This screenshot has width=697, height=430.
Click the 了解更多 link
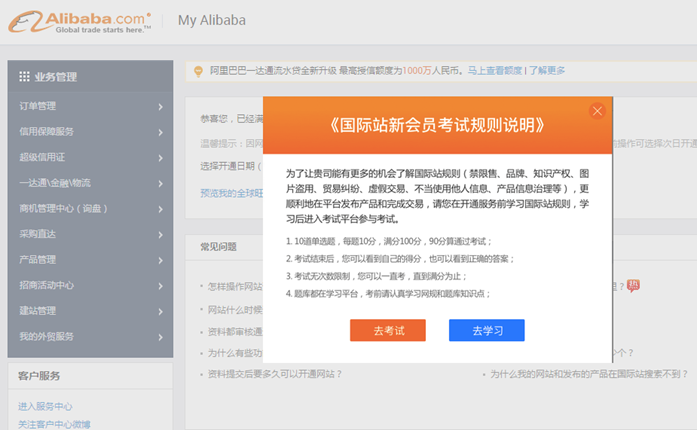(x=547, y=71)
